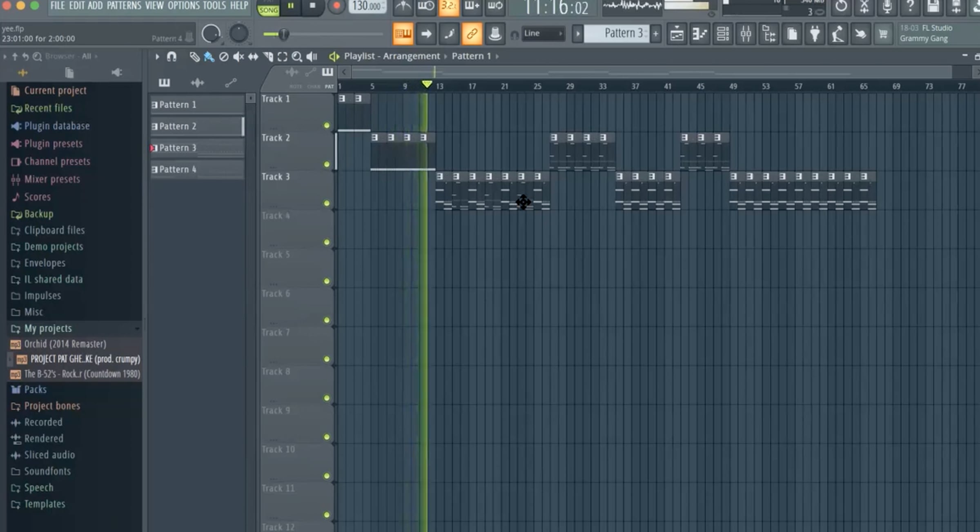The image size is (980, 532).
Task: Open the audio recording microphone icon
Action: (x=887, y=7)
